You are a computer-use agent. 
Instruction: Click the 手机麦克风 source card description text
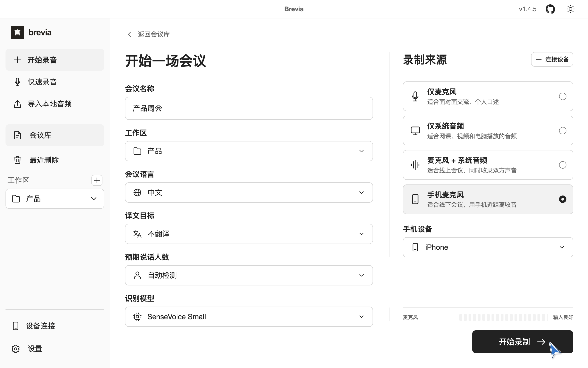point(472,205)
